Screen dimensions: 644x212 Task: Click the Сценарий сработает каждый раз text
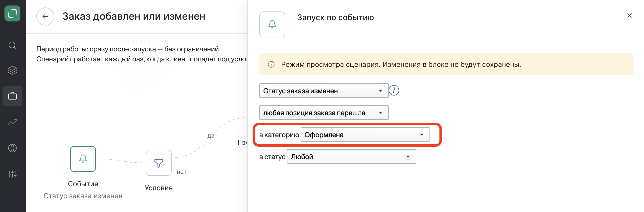tap(142, 59)
